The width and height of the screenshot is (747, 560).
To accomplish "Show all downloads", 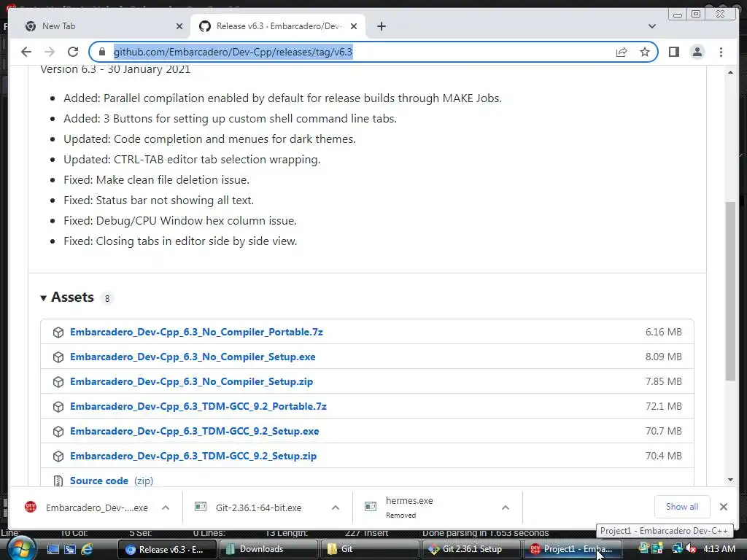I will 682,507.
